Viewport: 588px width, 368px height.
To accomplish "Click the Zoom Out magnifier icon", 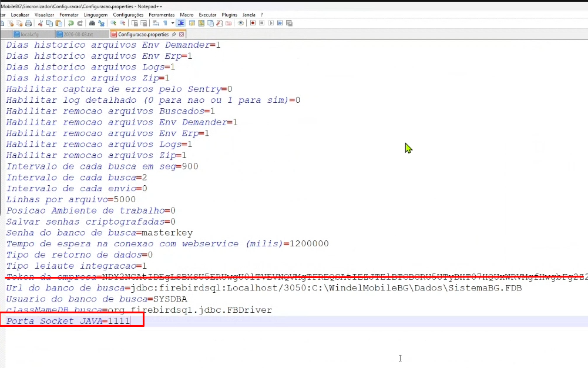I will [x=122, y=24].
